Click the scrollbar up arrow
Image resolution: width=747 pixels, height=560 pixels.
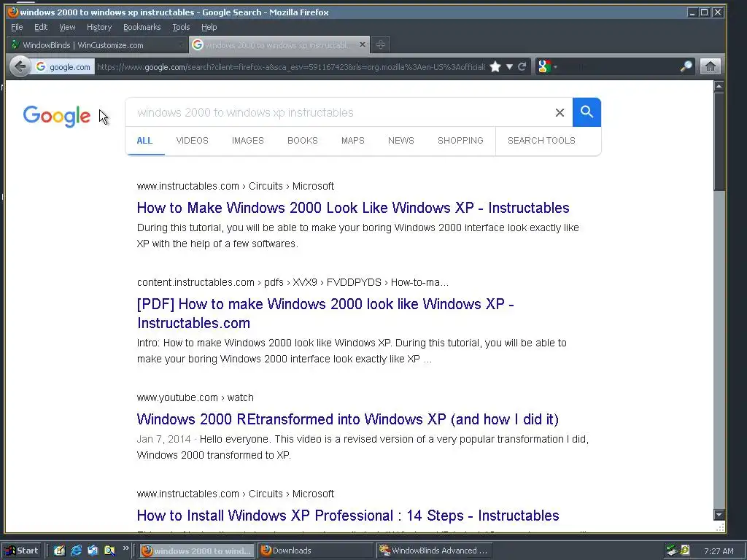(x=719, y=86)
